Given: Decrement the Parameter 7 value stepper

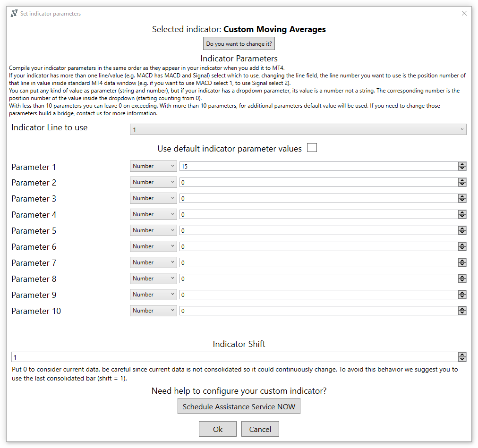Looking at the screenshot, I should pos(462,264).
